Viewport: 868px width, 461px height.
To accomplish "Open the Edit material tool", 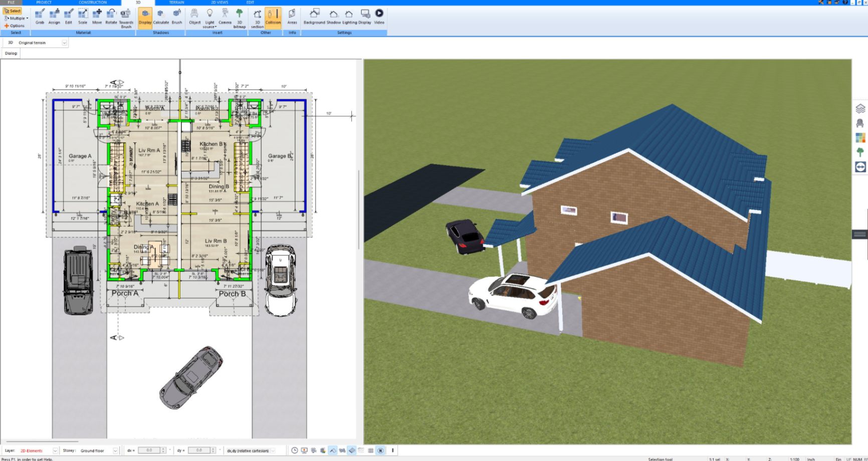I will (x=69, y=17).
